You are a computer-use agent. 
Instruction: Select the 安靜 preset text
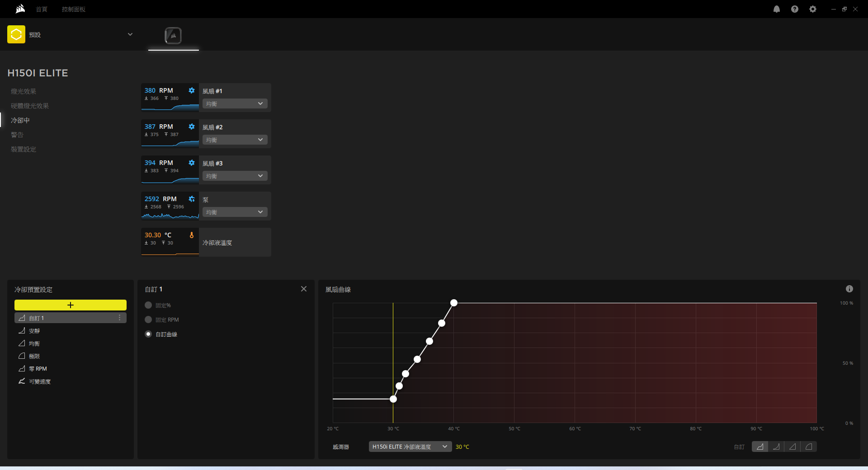coord(34,331)
